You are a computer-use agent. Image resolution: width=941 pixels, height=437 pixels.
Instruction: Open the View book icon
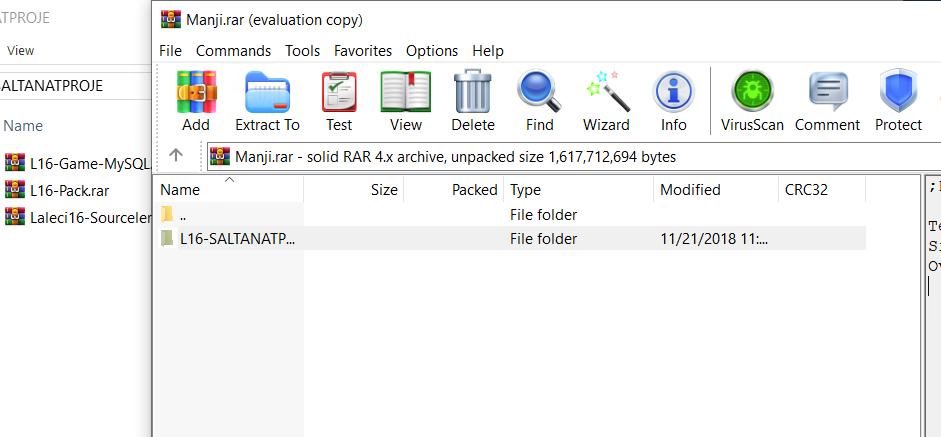coord(406,92)
